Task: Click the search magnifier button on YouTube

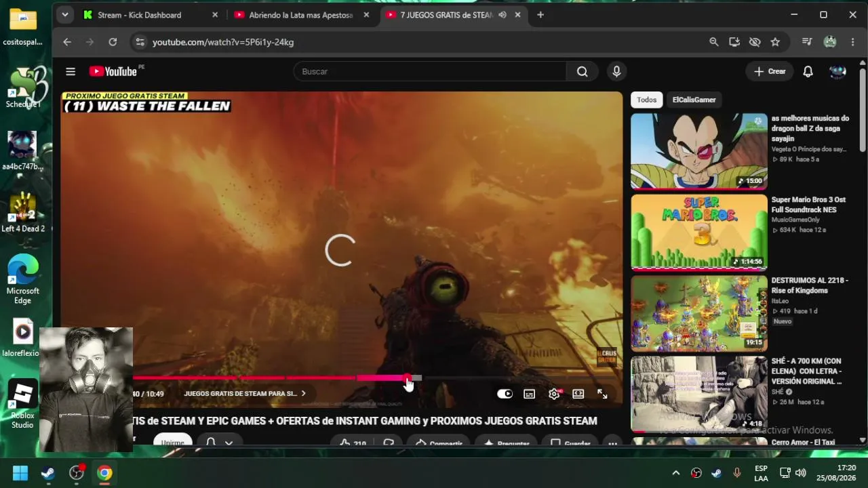Action: 582,71
